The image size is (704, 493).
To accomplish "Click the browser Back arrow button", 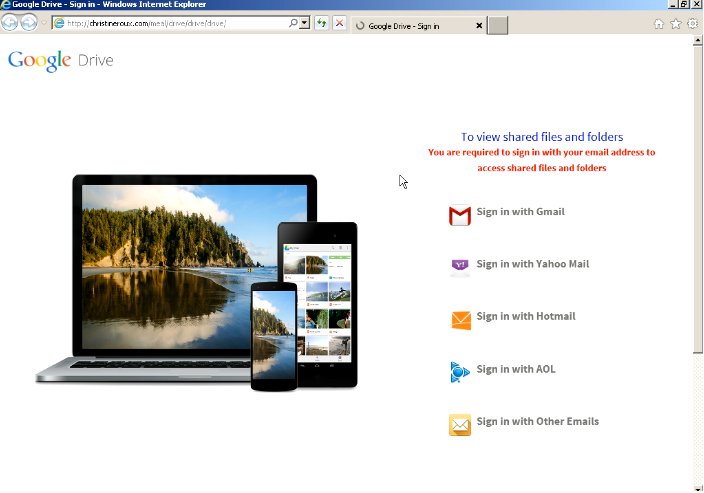I will coord(9,22).
